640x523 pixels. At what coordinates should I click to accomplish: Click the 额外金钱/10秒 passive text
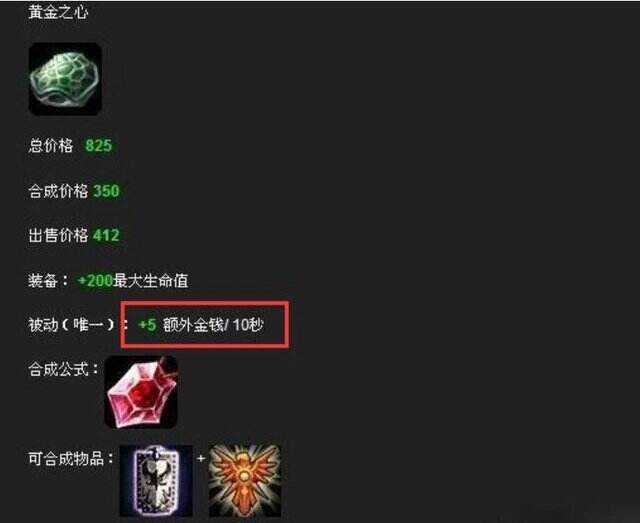pos(213,325)
